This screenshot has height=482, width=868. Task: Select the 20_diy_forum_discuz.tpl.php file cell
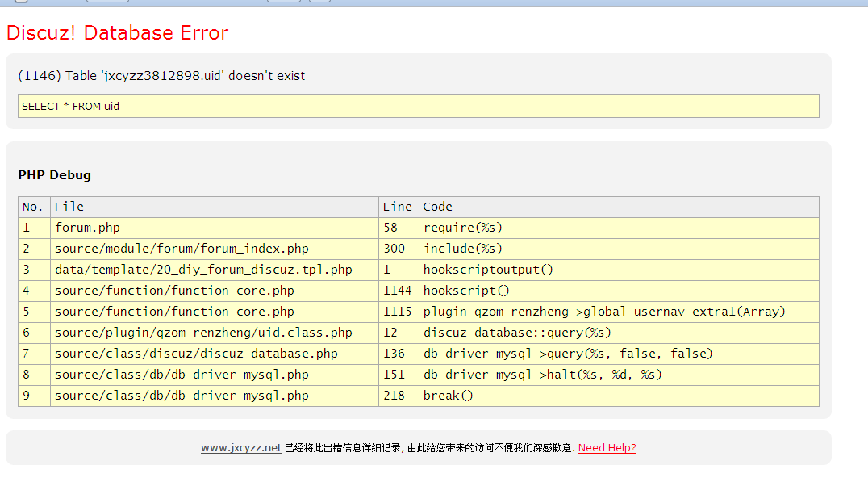[215, 270]
